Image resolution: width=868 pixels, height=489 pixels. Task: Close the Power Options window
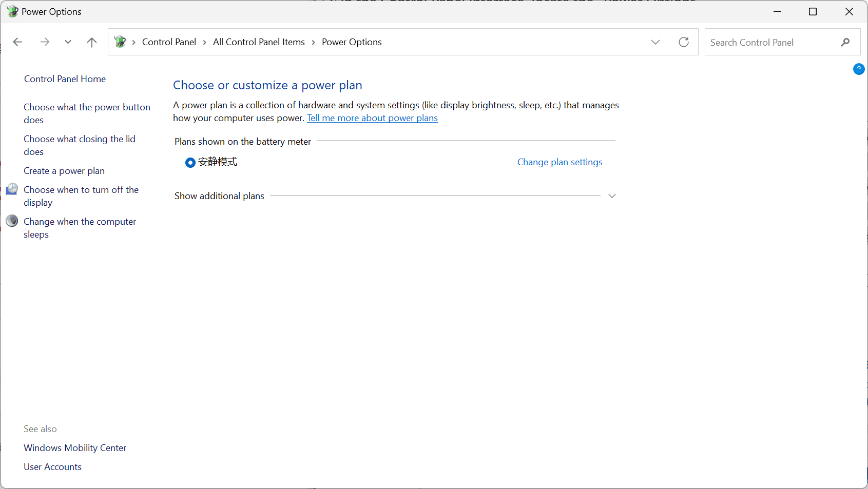tap(849, 11)
